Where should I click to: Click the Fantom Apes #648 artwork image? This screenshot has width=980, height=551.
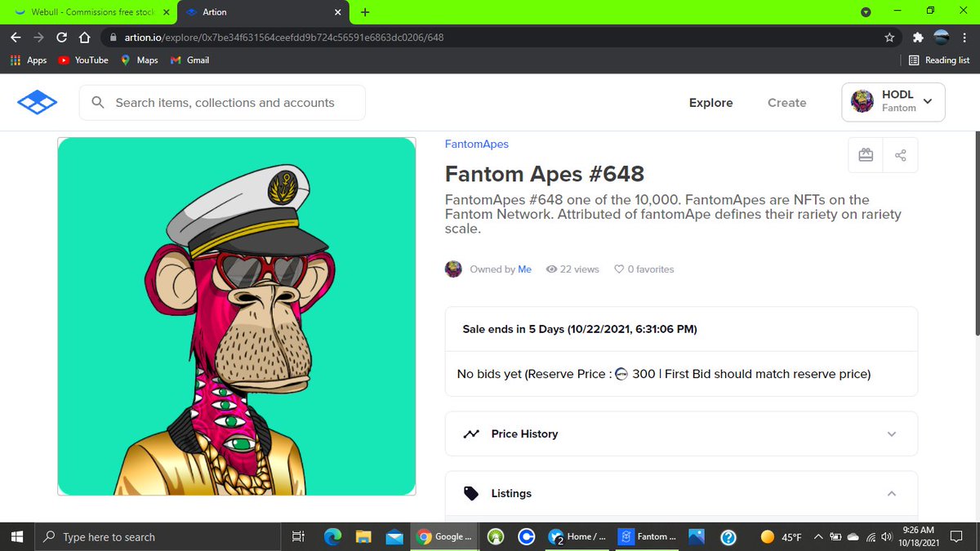coord(237,316)
